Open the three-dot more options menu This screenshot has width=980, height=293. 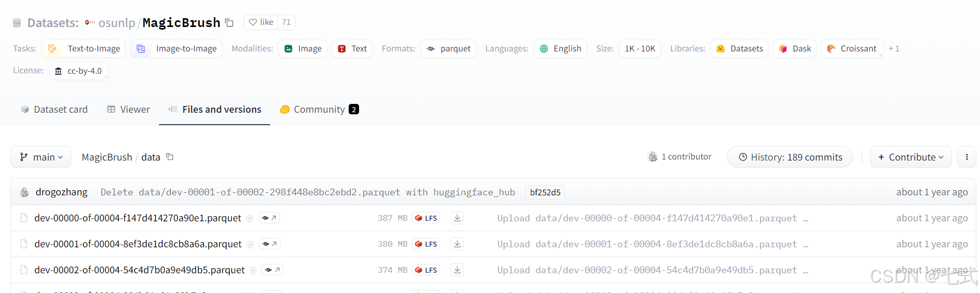[x=966, y=157]
